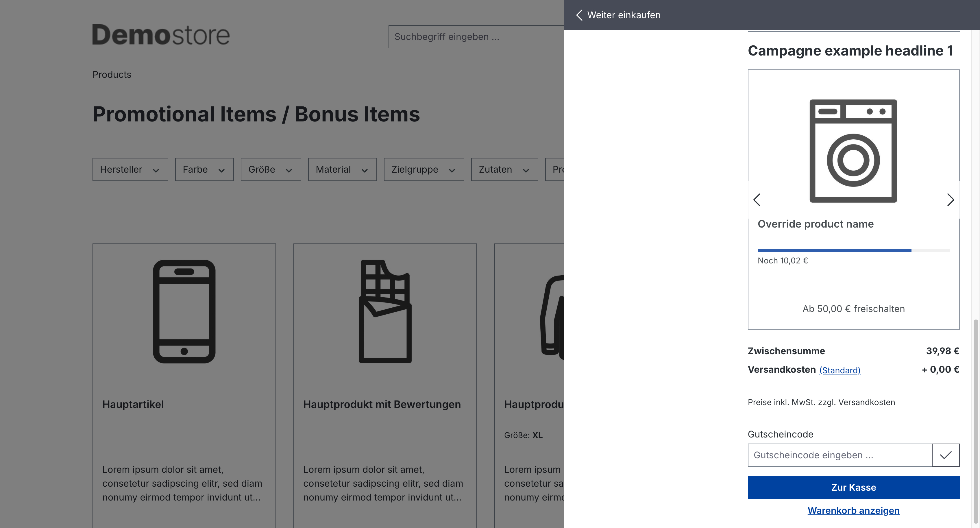The height and width of the screenshot is (528, 980).
Task: Expand the Hersteller filter dropdown
Action: pos(130,169)
